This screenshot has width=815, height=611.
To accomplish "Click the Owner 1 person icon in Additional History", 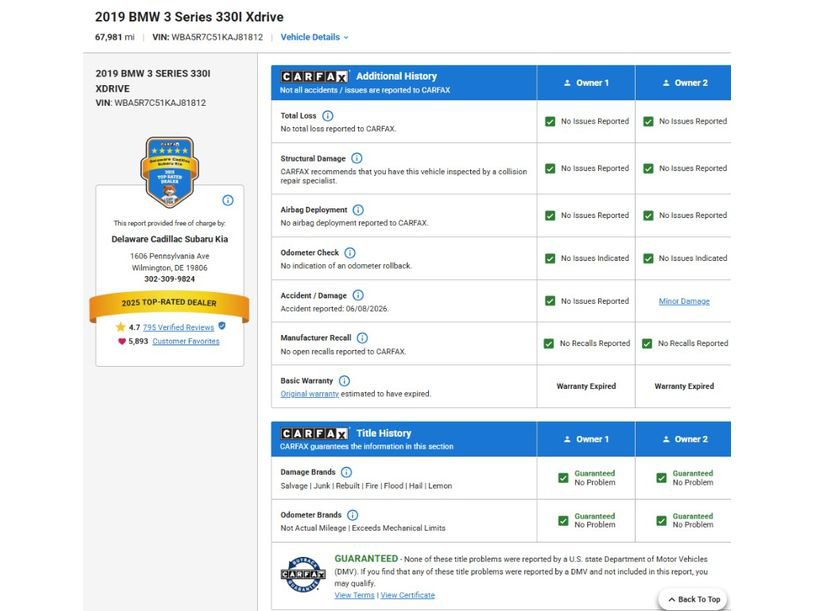I will tap(567, 83).
